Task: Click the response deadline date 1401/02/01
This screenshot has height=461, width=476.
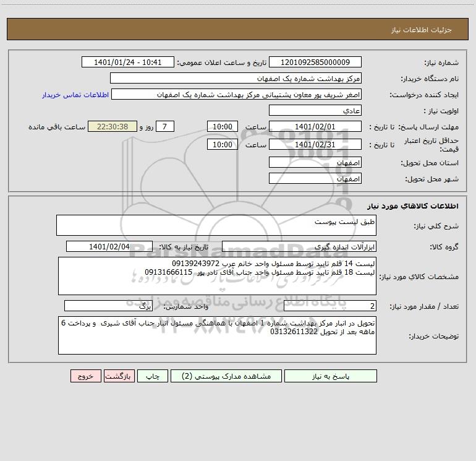Action: point(315,126)
